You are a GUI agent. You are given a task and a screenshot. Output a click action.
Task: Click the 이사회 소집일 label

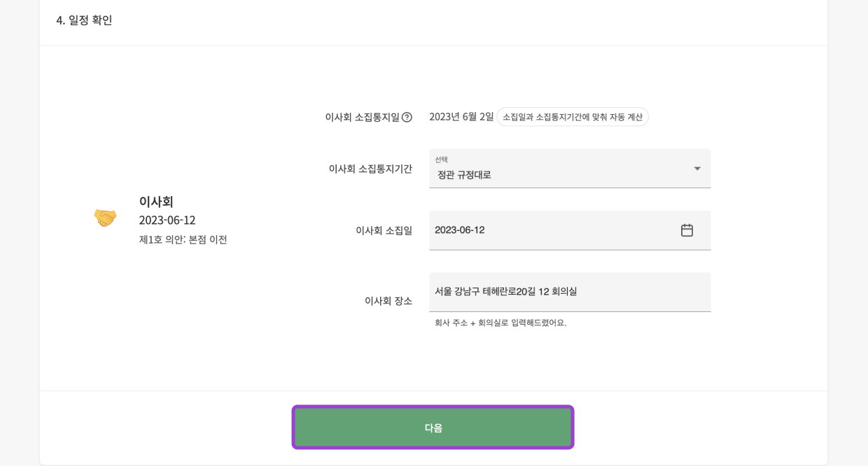point(384,230)
